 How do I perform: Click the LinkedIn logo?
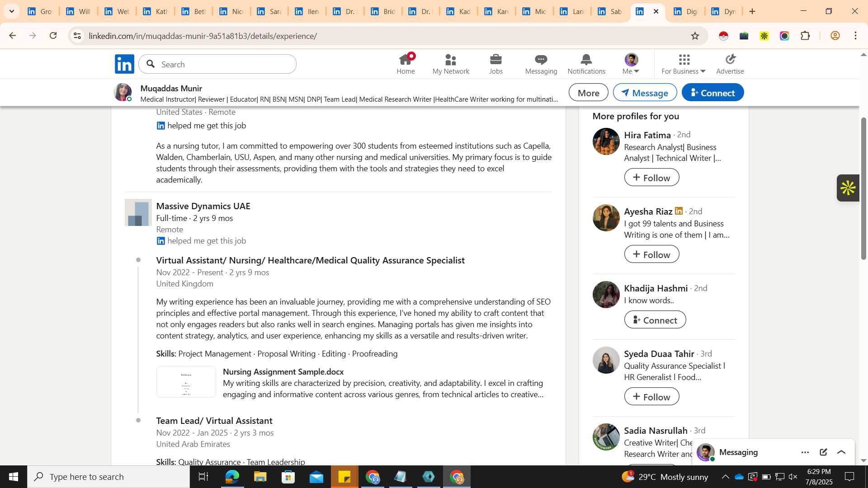point(124,64)
